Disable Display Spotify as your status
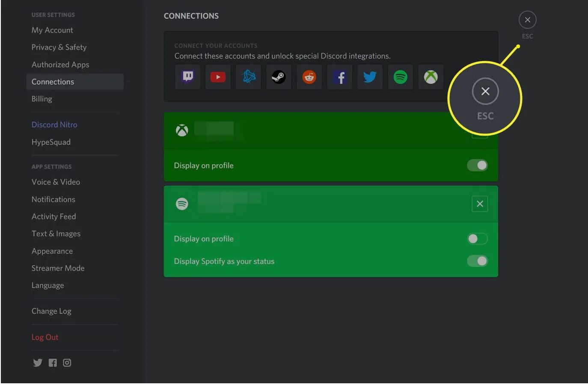The width and height of the screenshot is (588, 385). [x=477, y=261]
